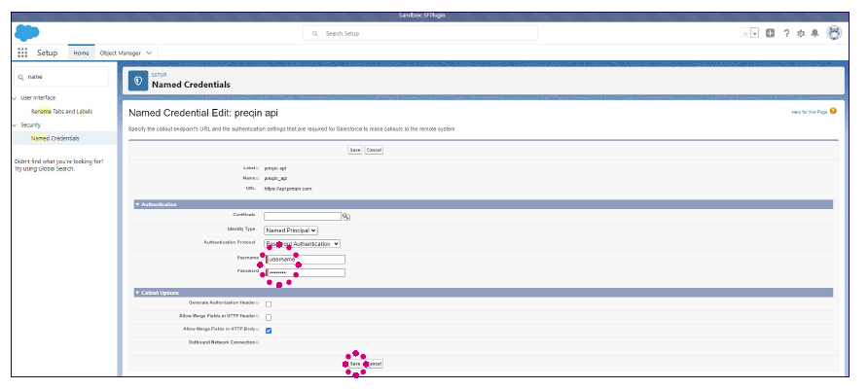
Task: Click the bottom Save button
Action: point(355,364)
